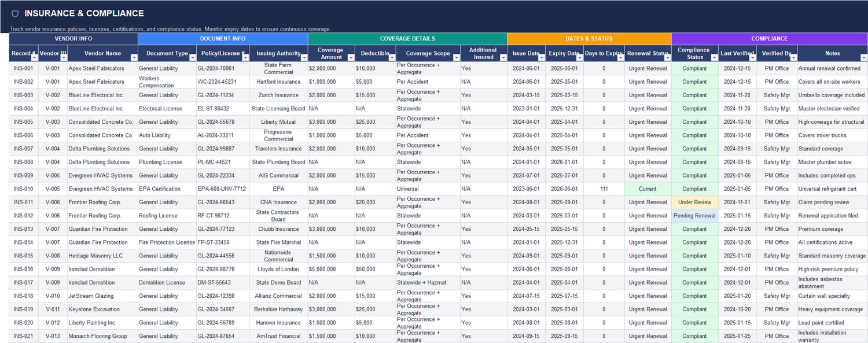This screenshot has width=868, height=343.
Task: Select the VENDOR INFO group header
Action: 73,39
